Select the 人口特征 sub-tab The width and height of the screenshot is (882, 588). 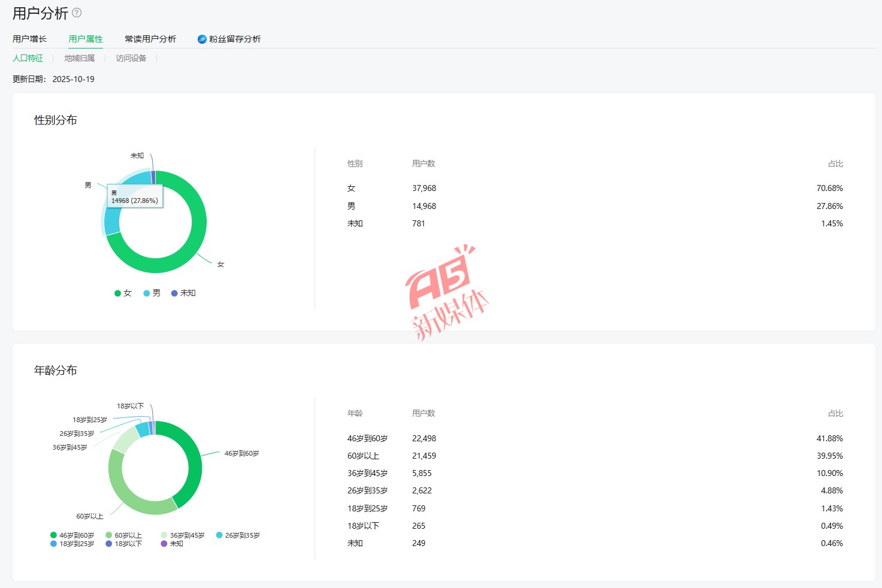28,58
